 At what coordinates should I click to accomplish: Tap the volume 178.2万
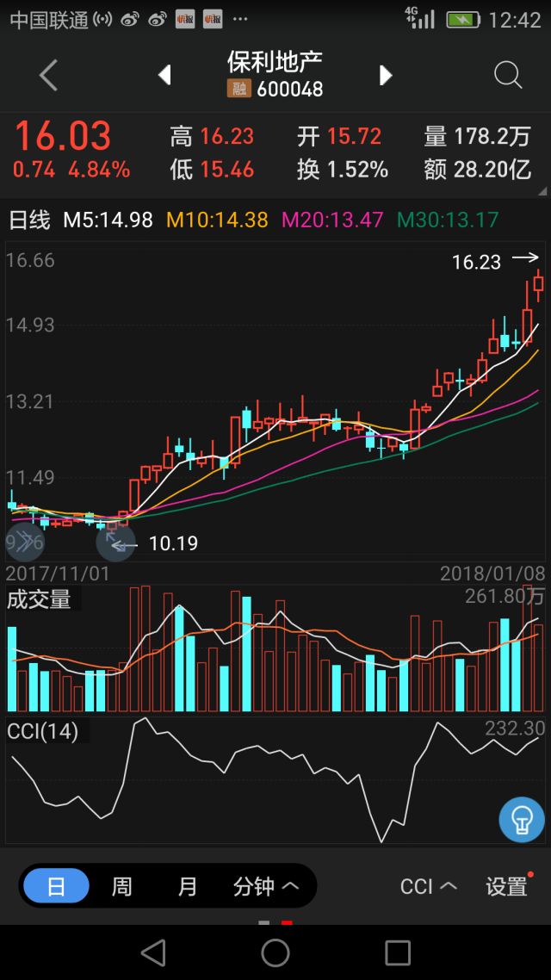(492, 135)
